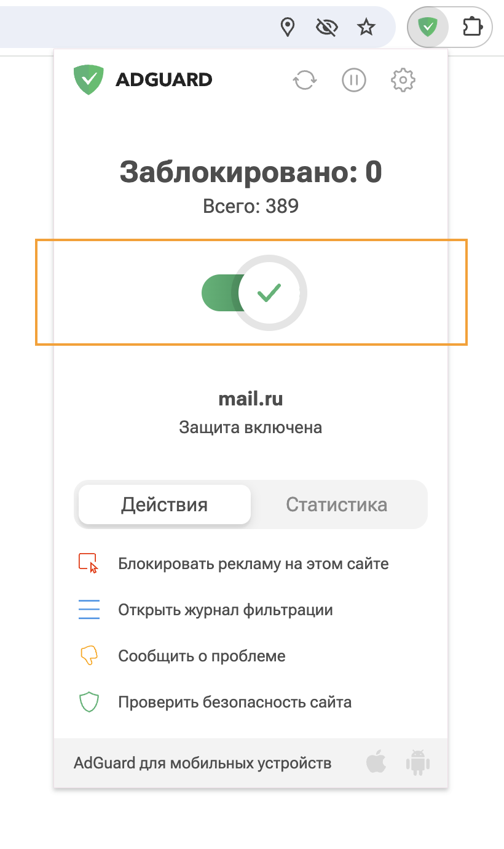This screenshot has width=504, height=849.
Task: Click Проверить безопасность сайта
Action: 235,702
